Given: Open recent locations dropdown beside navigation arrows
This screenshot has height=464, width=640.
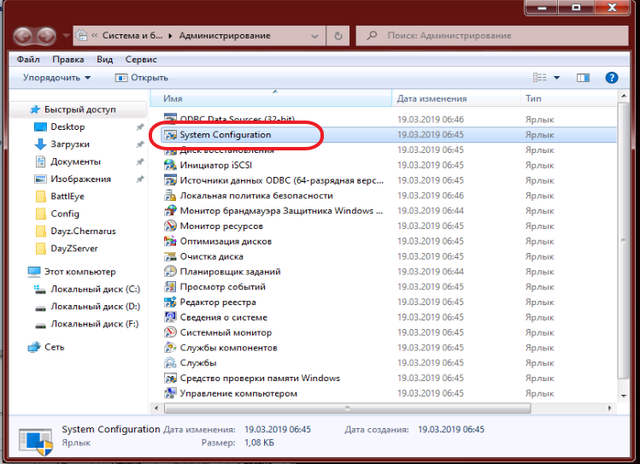Looking at the screenshot, I should click(x=66, y=36).
